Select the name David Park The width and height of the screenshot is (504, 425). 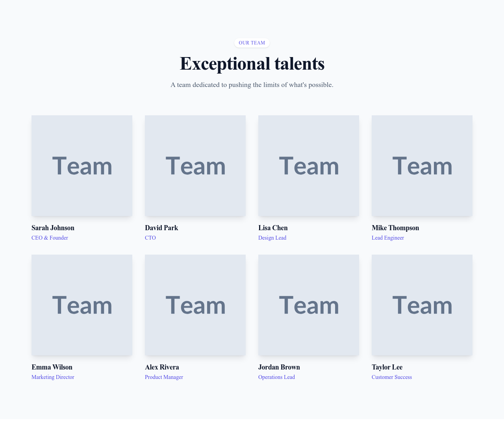tap(161, 228)
